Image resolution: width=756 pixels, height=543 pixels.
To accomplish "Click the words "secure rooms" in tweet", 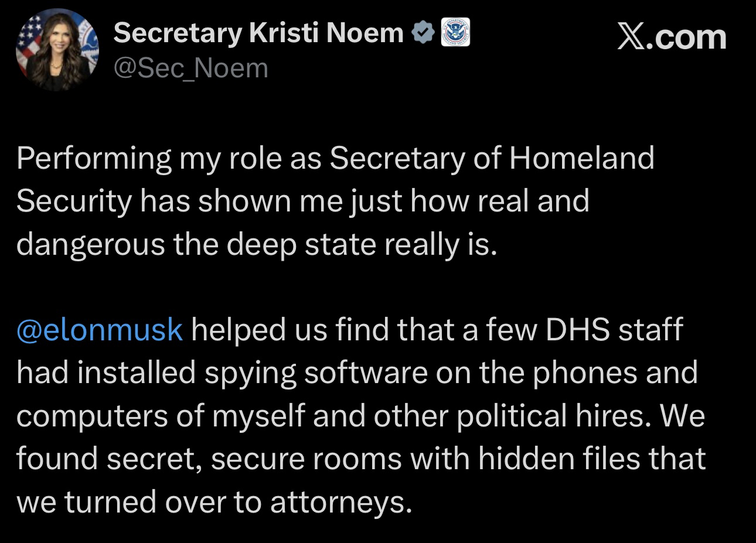I will point(306,459).
